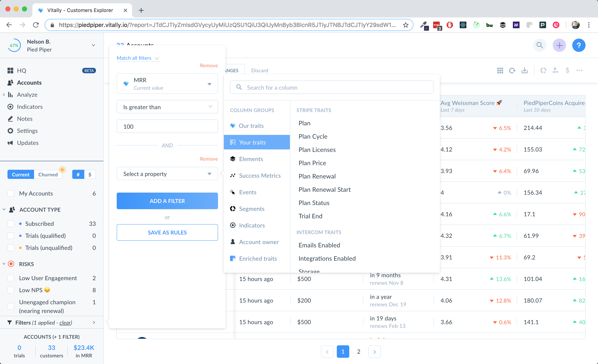
Task: Check the Unengaged champion checkbox
Action: click(x=11, y=307)
